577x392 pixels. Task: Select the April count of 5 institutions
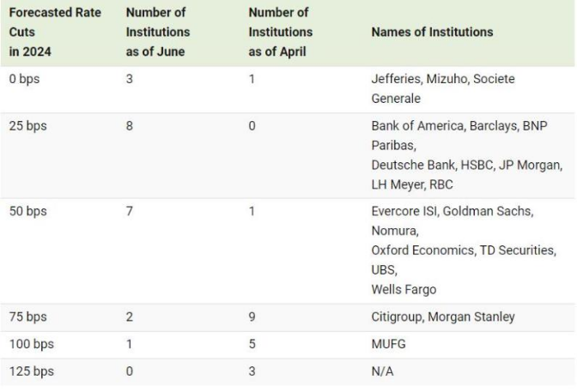pos(252,345)
